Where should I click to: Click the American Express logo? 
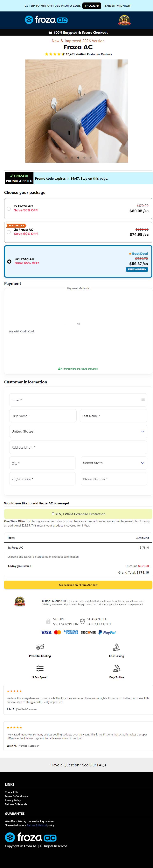(x=71, y=632)
